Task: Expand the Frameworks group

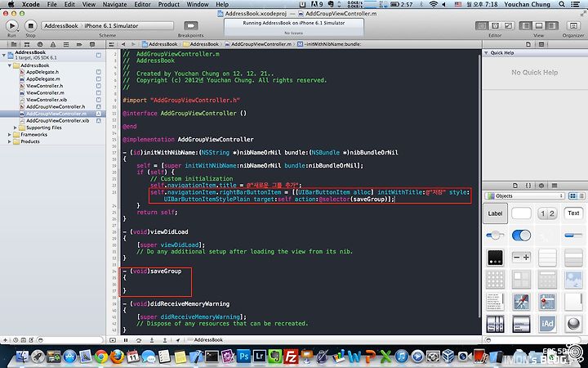Action: 10,134
